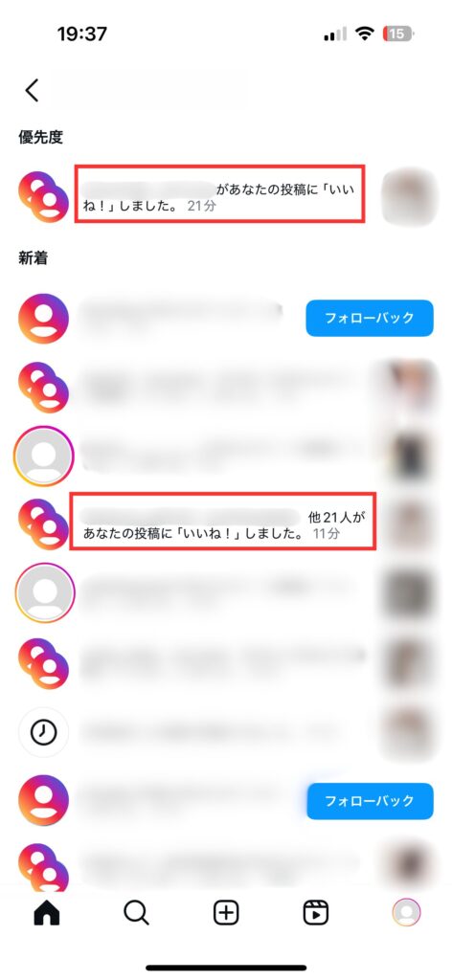Open profile avatar in bottom navigation
452x980 pixels.
click(406, 913)
